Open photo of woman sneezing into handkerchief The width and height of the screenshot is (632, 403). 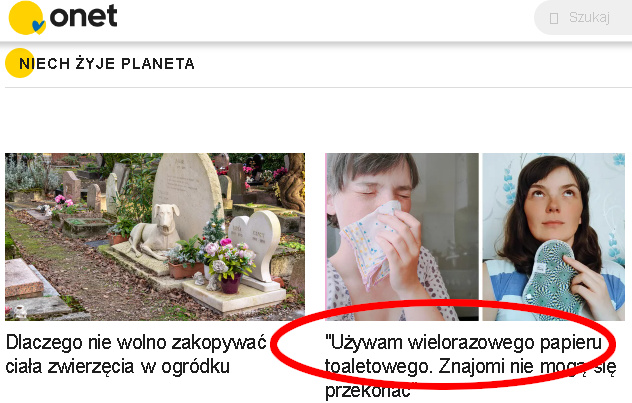(x=402, y=237)
